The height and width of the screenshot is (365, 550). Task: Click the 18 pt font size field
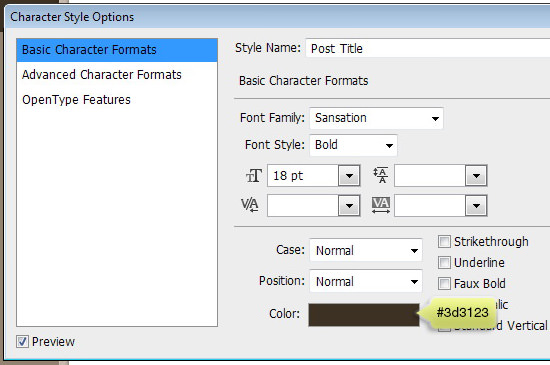(303, 176)
